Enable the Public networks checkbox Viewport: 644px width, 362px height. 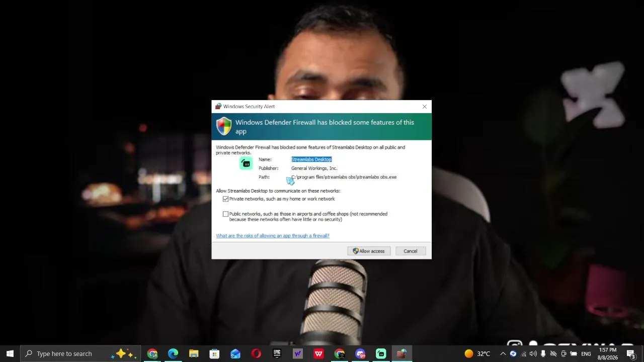[x=225, y=214]
